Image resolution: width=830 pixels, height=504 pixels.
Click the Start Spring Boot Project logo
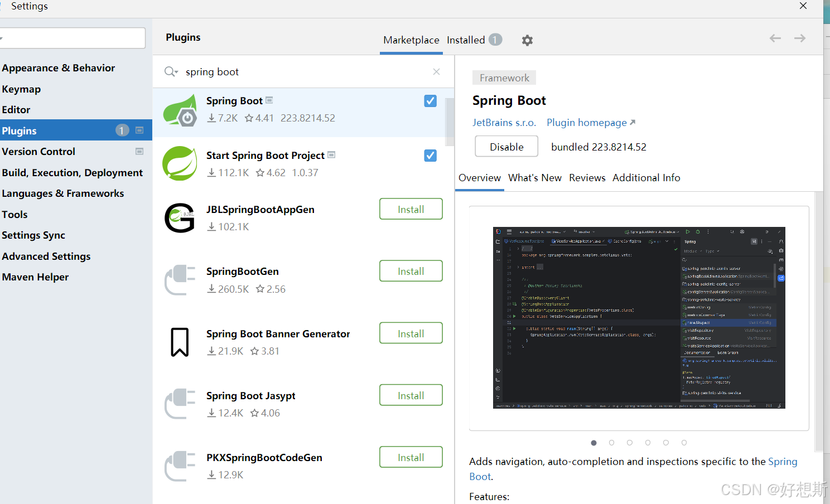(180, 163)
